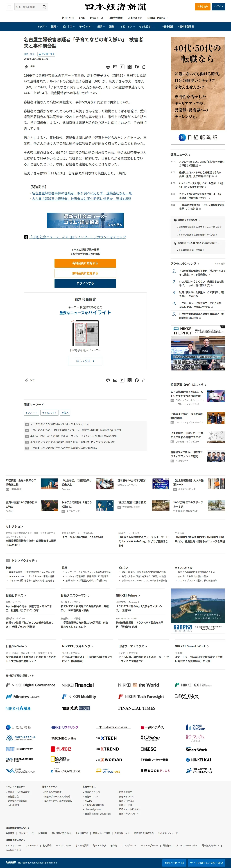Image resolution: width=231 pixels, height=868 pixels.
Task: Open the hamburger menu in the header
Action: (9, 7)
